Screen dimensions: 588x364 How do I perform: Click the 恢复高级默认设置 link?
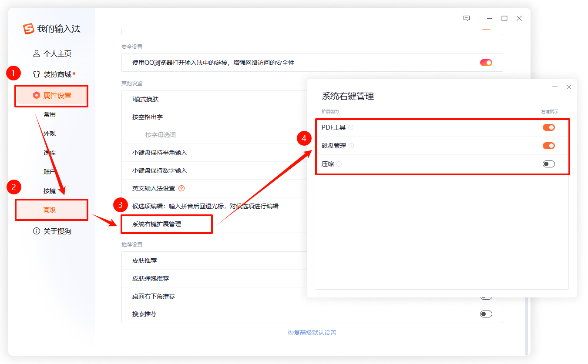click(x=312, y=332)
